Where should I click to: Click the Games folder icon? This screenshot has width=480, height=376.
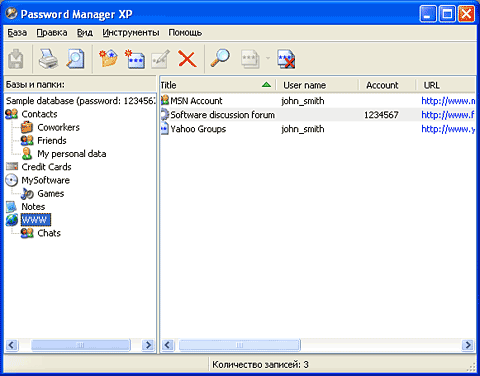[27, 193]
